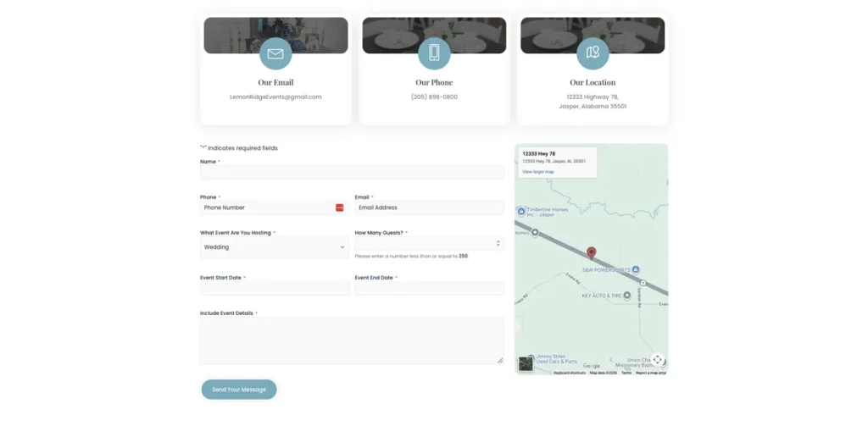Click the Report a map error link
Viewport: 868px width, 448px height.
click(651, 373)
